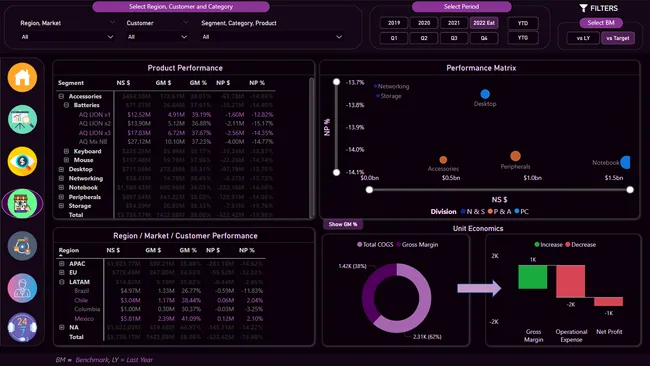Filter period to 2019
The width and height of the screenshot is (650, 366).
point(394,23)
